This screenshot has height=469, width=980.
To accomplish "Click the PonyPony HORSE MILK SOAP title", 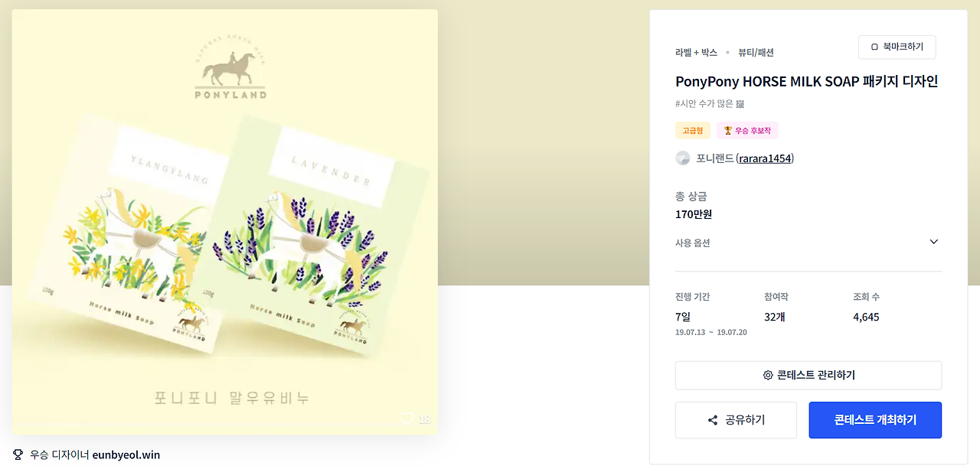I will pyautogui.click(x=807, y=81).
